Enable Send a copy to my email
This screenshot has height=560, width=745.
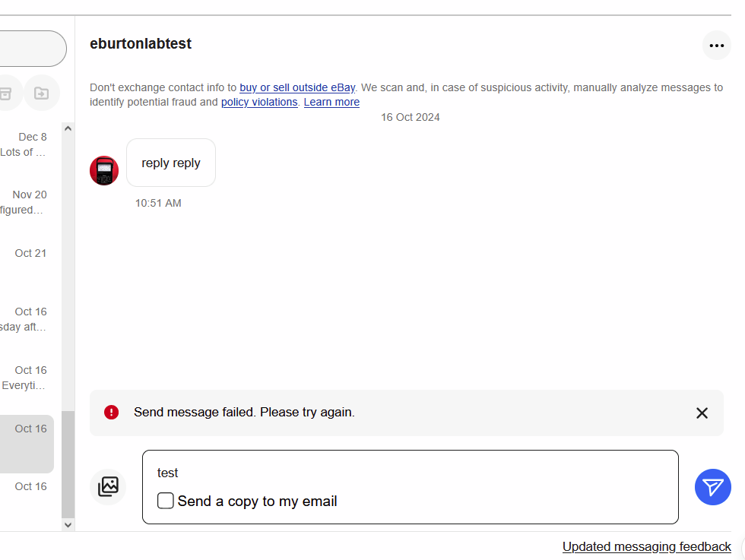[166, 501]
